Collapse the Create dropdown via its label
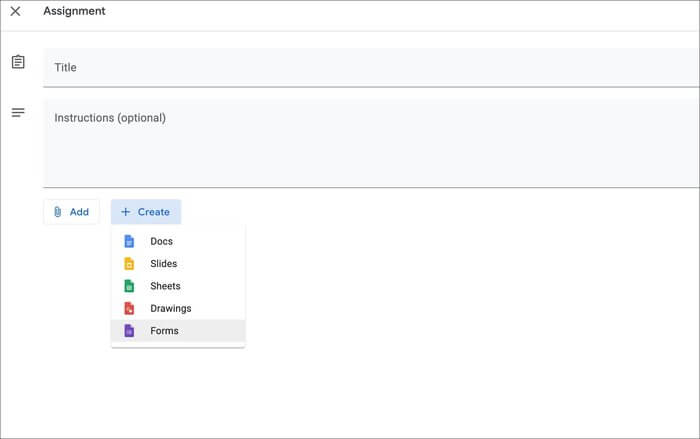 154,212
